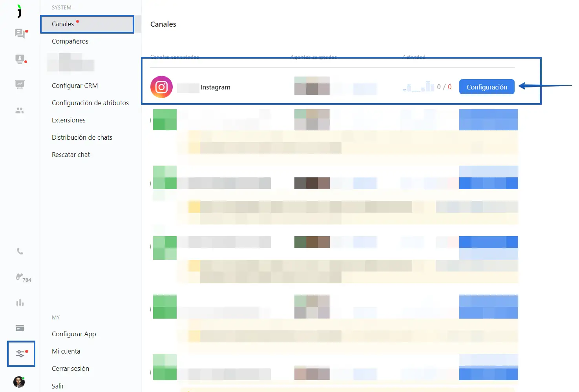Click Salir menu item
This screenshot has width=579, height=392.
point(58,386)
